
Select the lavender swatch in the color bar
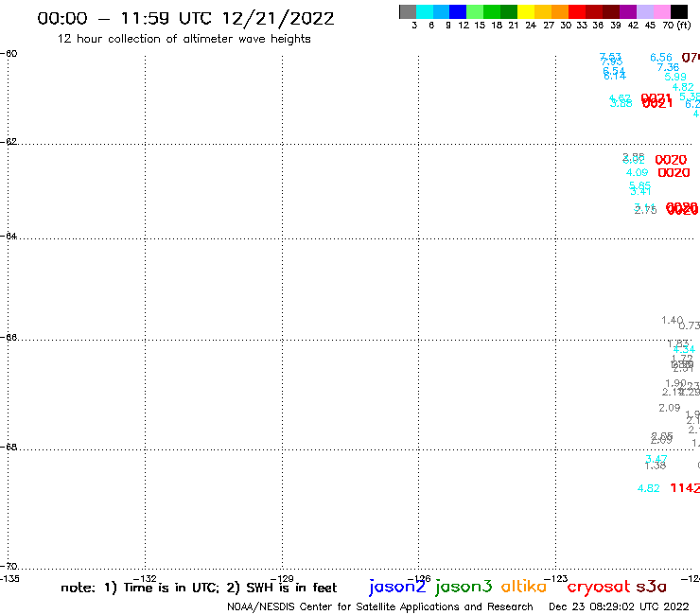[644, 11]
